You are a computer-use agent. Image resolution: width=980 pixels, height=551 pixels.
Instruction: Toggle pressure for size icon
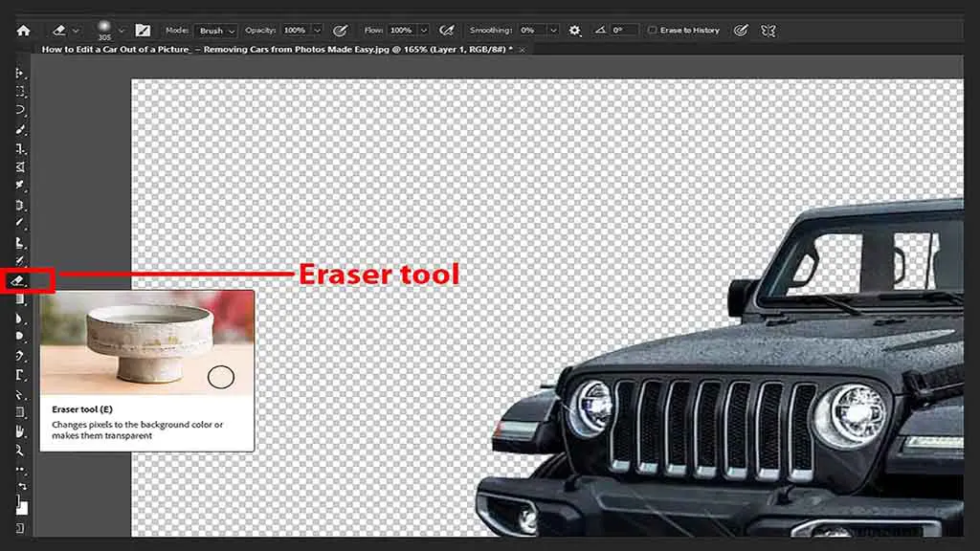pos(741,30)
